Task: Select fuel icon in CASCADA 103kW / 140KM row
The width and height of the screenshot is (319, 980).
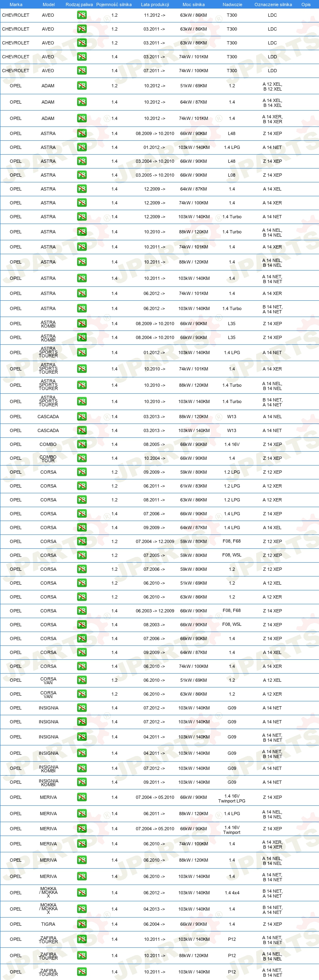Action: point(82,430)
